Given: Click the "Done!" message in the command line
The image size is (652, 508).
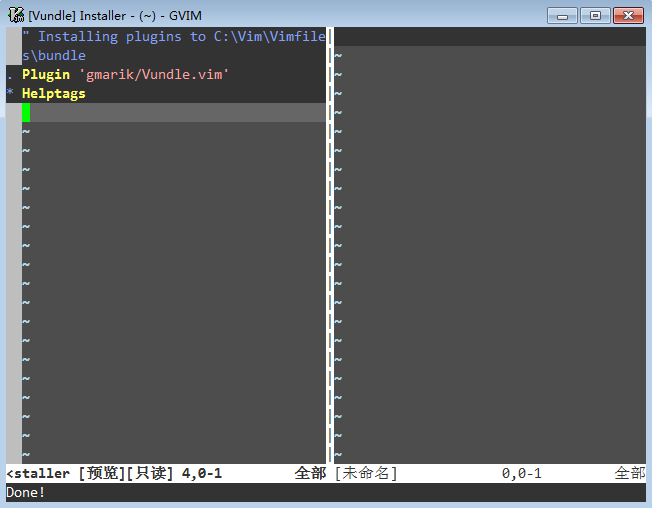Looking at the screenshot, I should pos(25,492).
